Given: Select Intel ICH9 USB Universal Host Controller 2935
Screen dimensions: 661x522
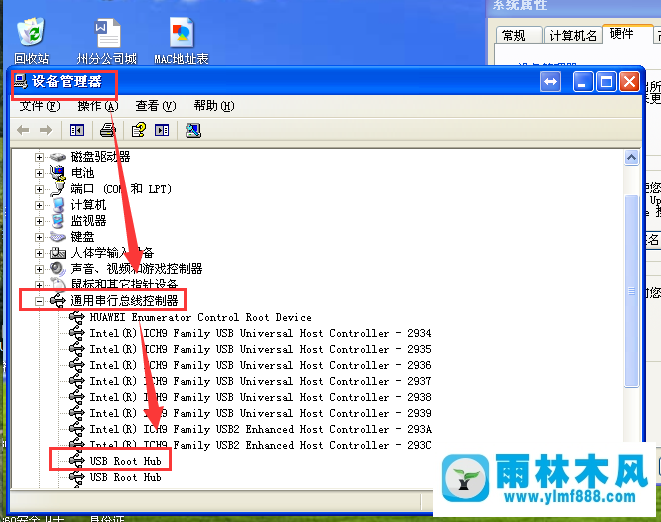Looking at the screenshot, I should coord(260,349).
